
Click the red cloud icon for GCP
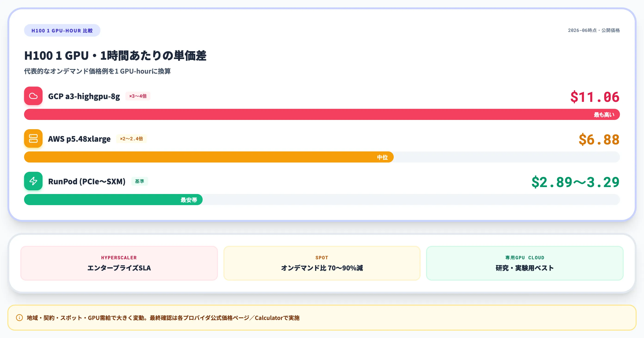coord(33,96)
